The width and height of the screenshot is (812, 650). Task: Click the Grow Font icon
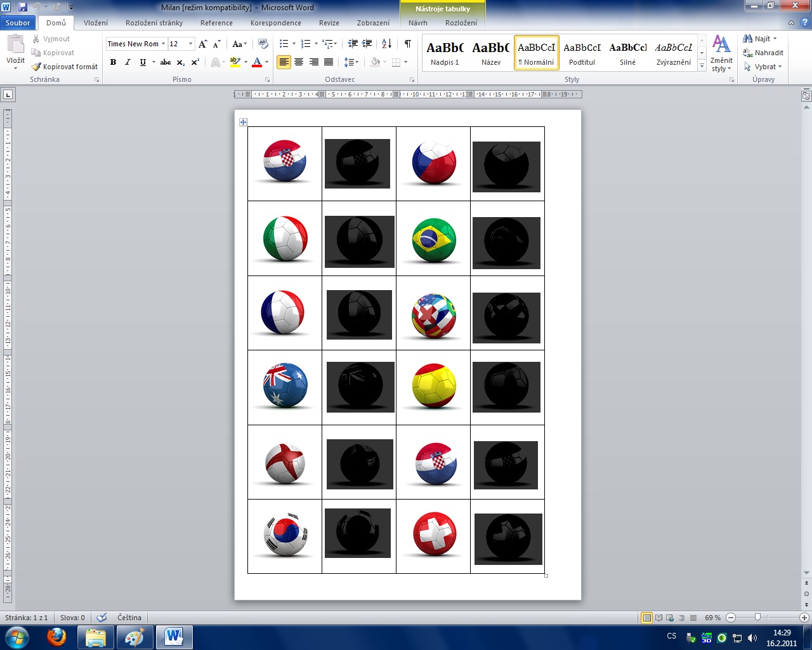tap(203, 44)
